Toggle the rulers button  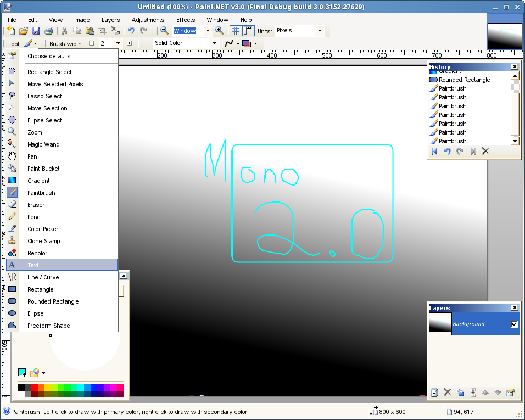coord(248,31)
